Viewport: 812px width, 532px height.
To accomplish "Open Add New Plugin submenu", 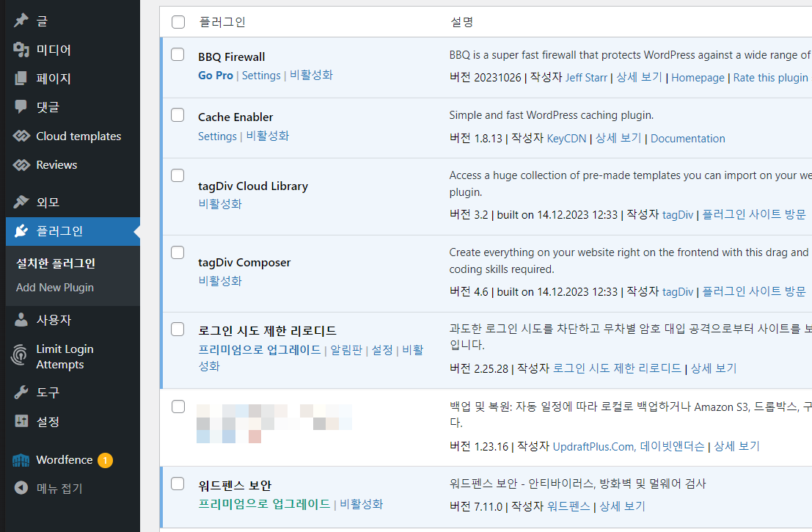I will (x=55, y=287).
